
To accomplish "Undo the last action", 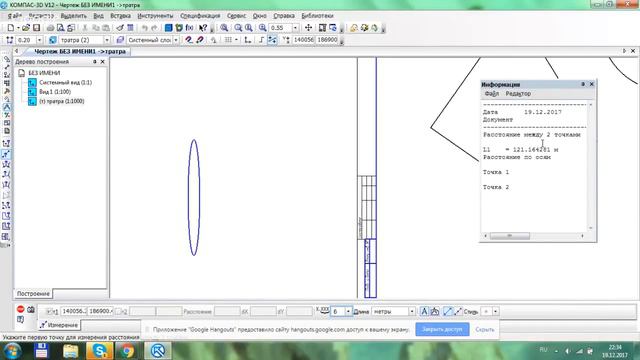I will click(144, 28).
